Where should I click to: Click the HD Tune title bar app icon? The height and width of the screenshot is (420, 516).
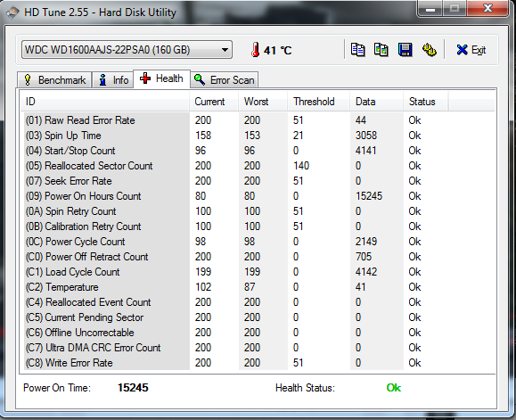(12, 12)
